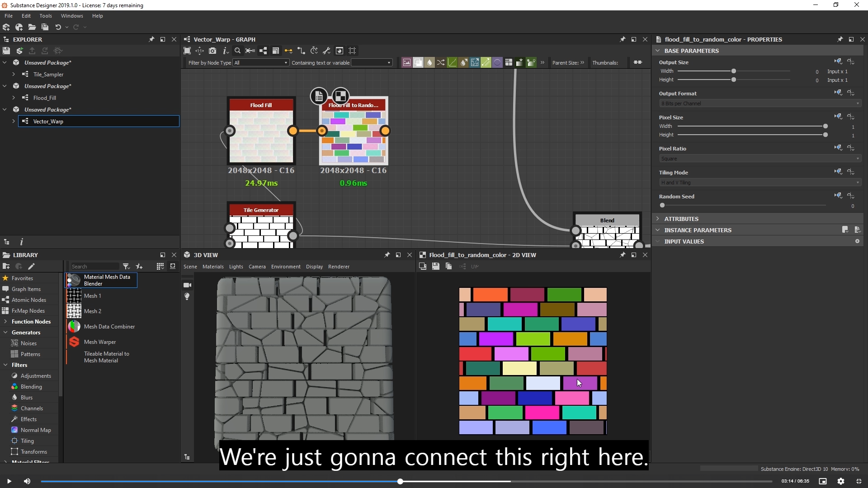The width and height of the screenshot is (868, 488).
Task: Click the graph search magnifier icon
Action: (x=237, y=51)
